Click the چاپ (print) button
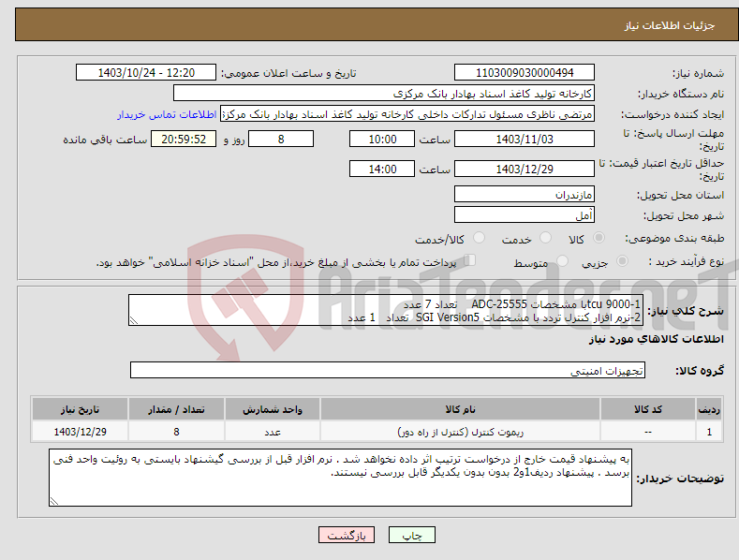Screen dimensions: 739x560 point(411,535)
